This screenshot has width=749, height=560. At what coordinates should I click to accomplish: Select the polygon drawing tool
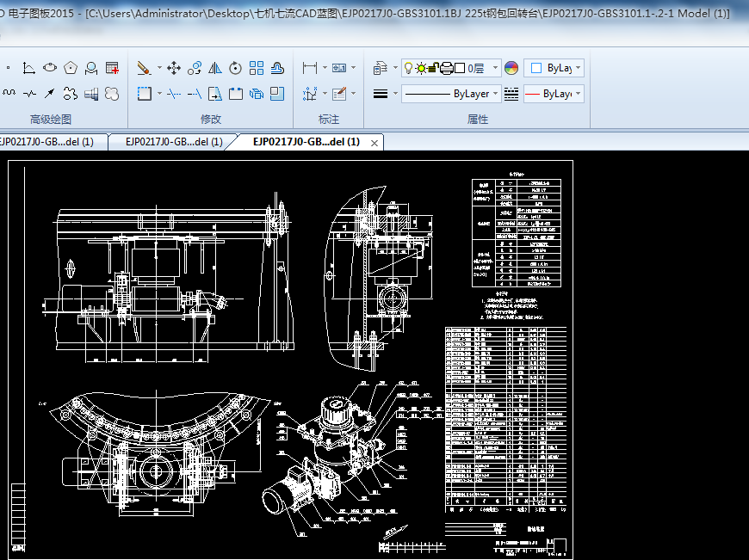click(x=71, y=68)
